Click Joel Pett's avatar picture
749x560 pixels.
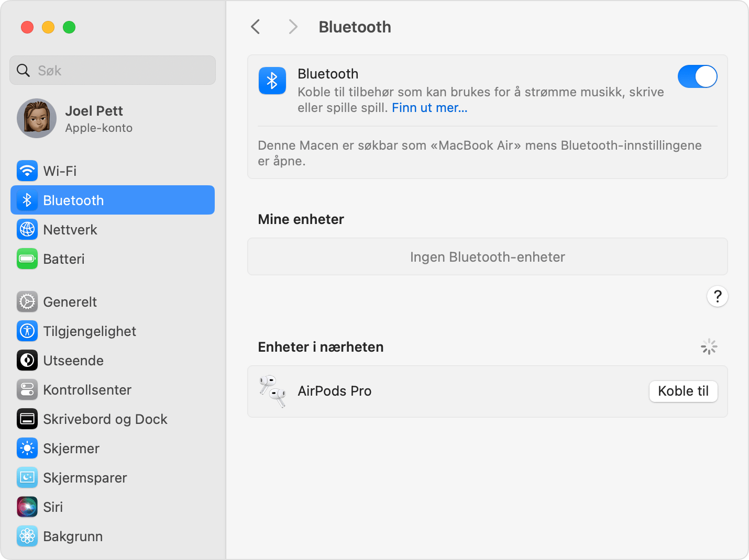37,118
